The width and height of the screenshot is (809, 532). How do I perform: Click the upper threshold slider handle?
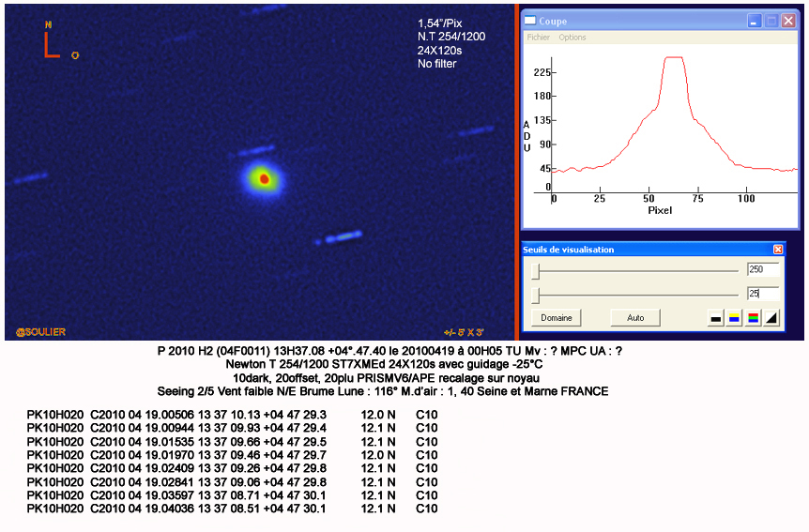coord(535,271)
